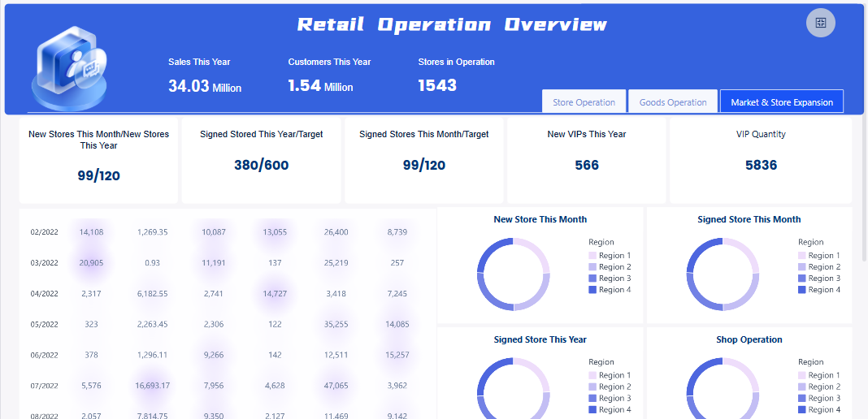The height and width of the screenshot is (419, 868).
Task: Click the 02/2022 row label
Action: [x=43, y=232]
